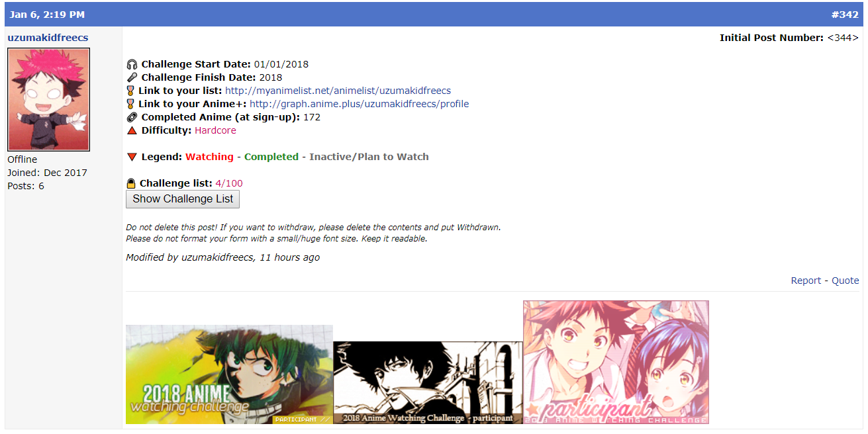Screen dimensions: 868x434
Task: Click the uzumakidfreecs avatar image
Action: click(x=48, y=99)
